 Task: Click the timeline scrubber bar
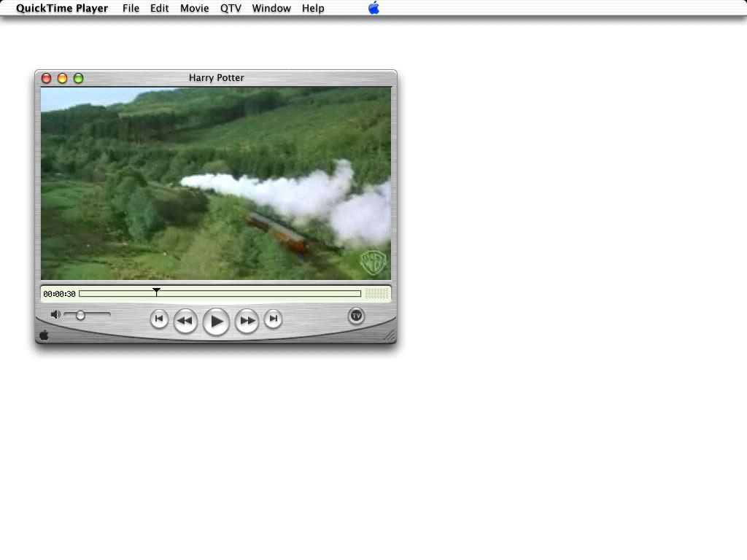pyautogui.click(x=220, y=294)
